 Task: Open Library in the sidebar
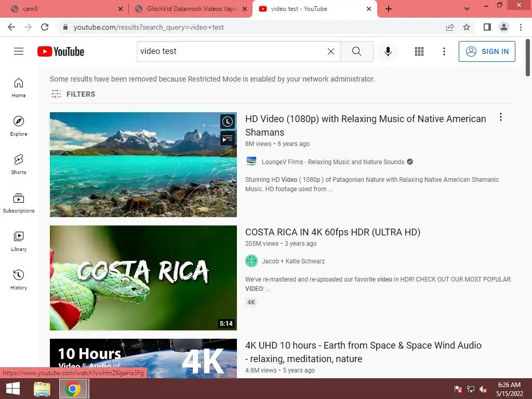(x=19, y=241)
